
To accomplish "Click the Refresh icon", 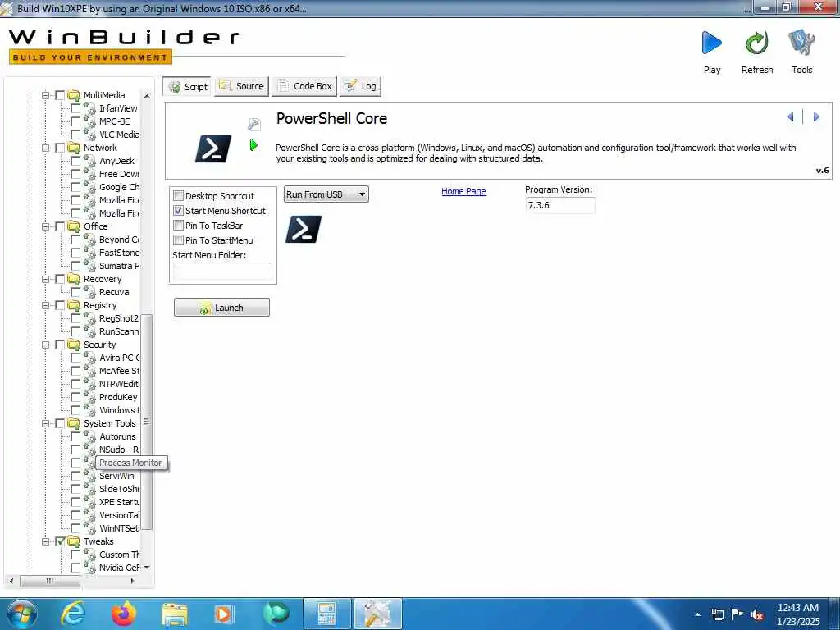I will click(x=756, y=43).
